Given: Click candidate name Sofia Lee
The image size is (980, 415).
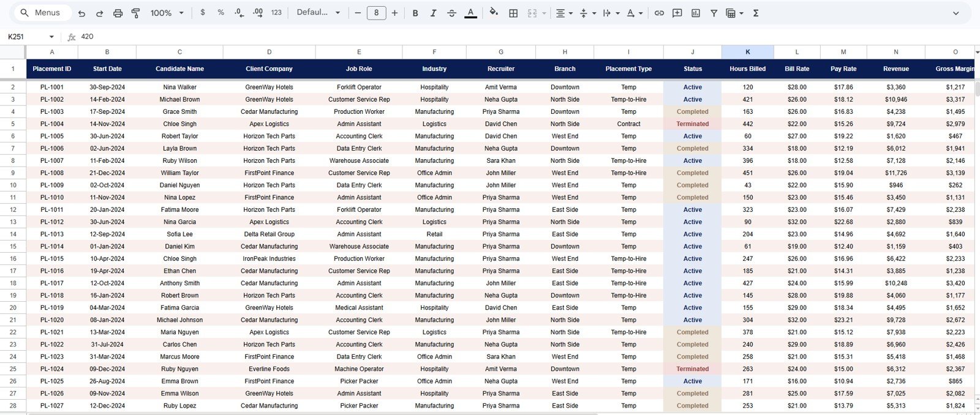Looking at the screenshot, I should (x=179, y=234).
